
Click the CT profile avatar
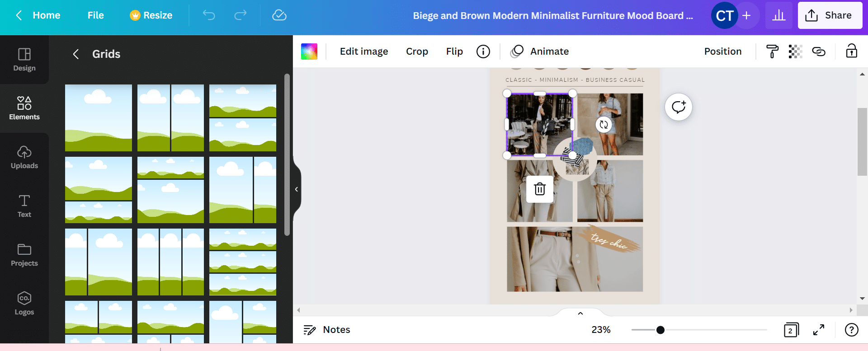point(724,15)
